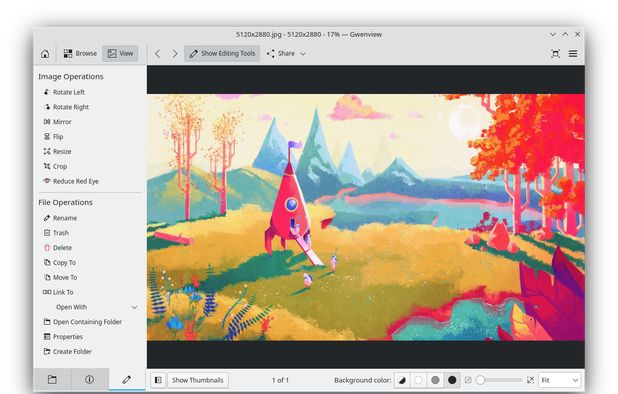Click the '1 of 1' counter

click(x=280, y=380)
